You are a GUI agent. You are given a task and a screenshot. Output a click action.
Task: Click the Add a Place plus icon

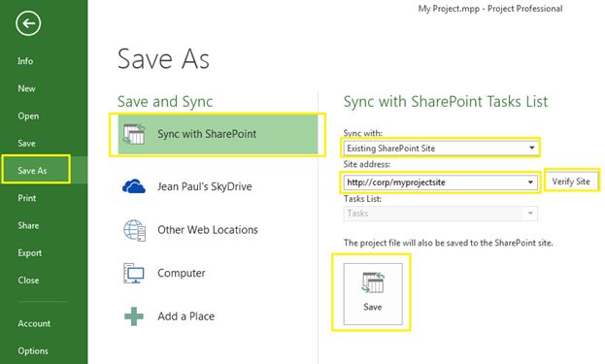[133, 316]
